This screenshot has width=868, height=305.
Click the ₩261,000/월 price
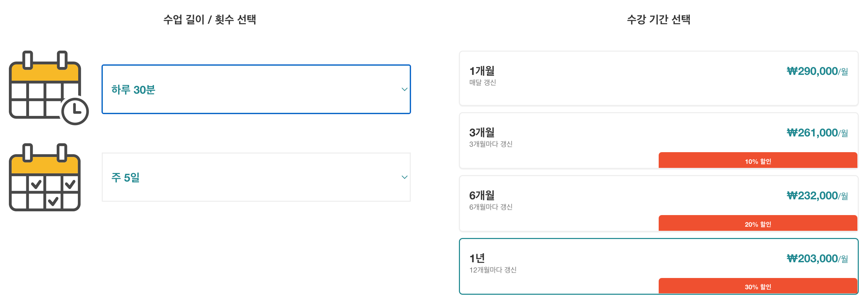[x=817, y=133]
